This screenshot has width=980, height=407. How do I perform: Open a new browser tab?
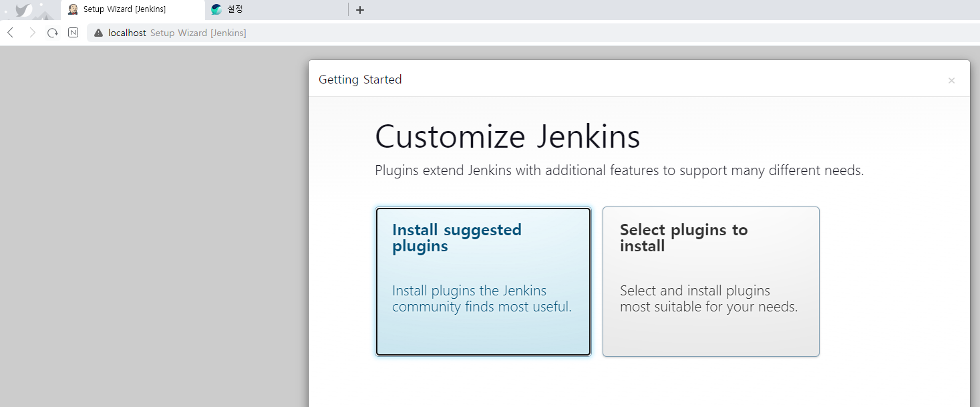pos(359,10)
